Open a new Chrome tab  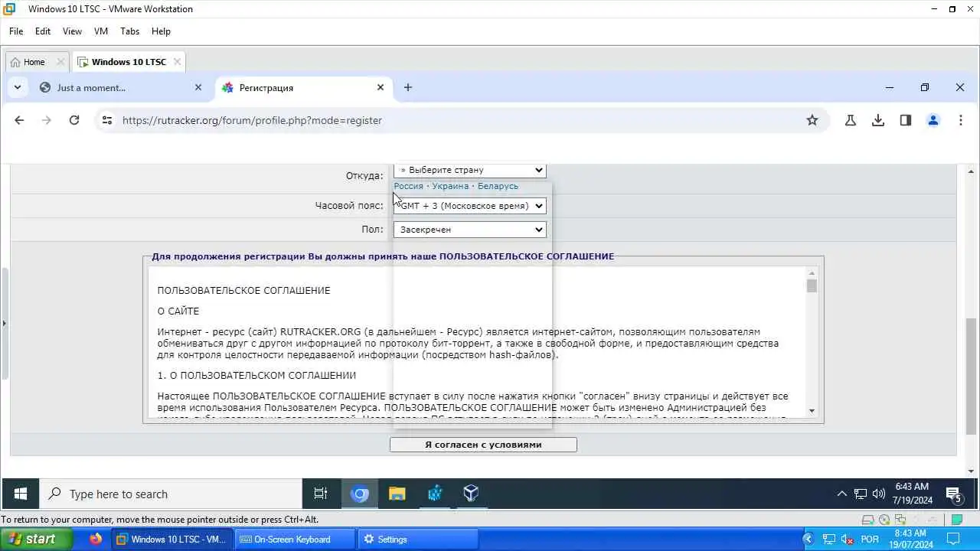(408, 87)
